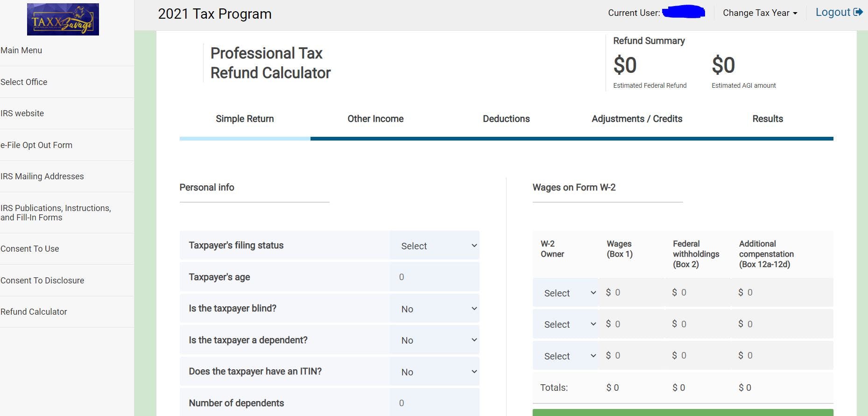
Task: Go to Refund Calculator in the sidebar
Action: (x=34, y=312)
